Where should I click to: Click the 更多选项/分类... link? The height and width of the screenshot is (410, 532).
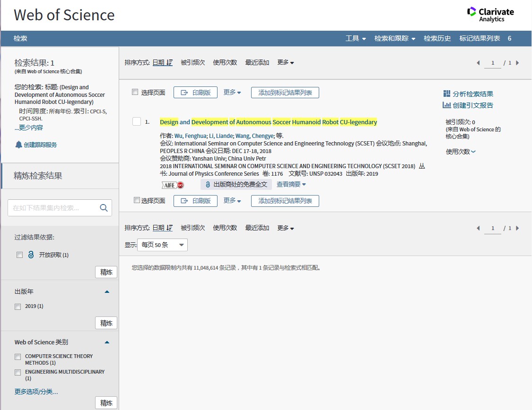(x=36, y=392)
